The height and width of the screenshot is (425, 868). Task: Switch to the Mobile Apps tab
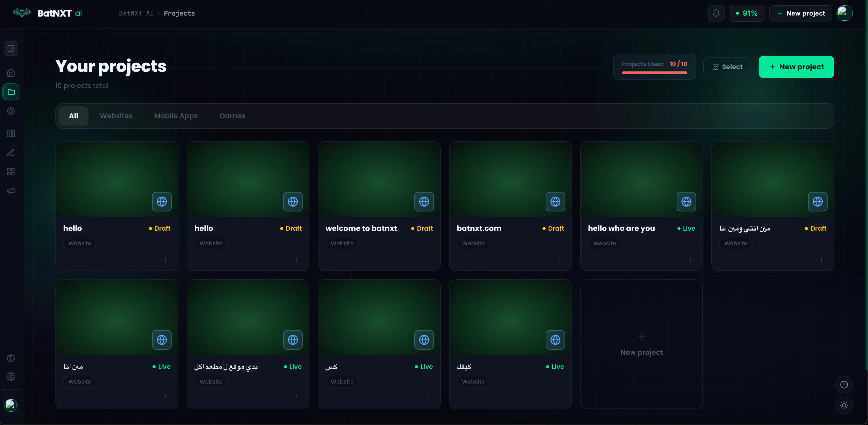click(x=176, y=116)
